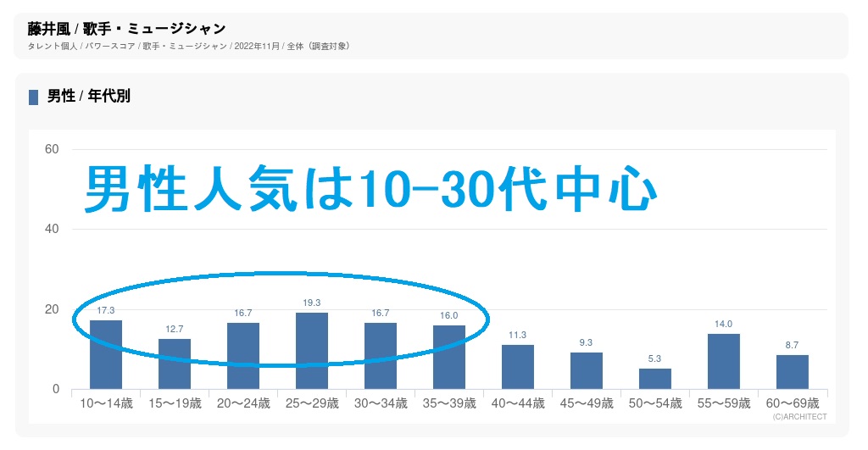Click the page title 藤井風 / 歌手・ミュージシャン
This screenshot has height=450, width=868.
126,30
